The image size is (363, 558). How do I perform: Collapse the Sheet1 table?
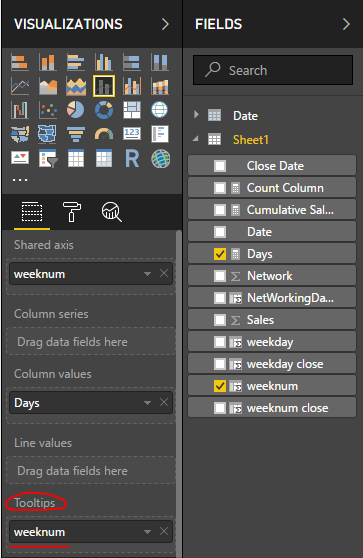pos(196,138)
